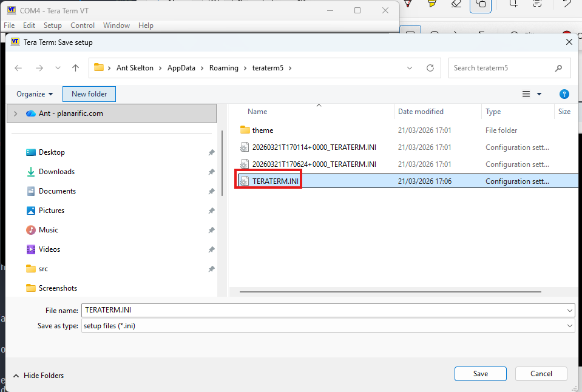Unpin Downloads from quick access

tap(211, 172)
